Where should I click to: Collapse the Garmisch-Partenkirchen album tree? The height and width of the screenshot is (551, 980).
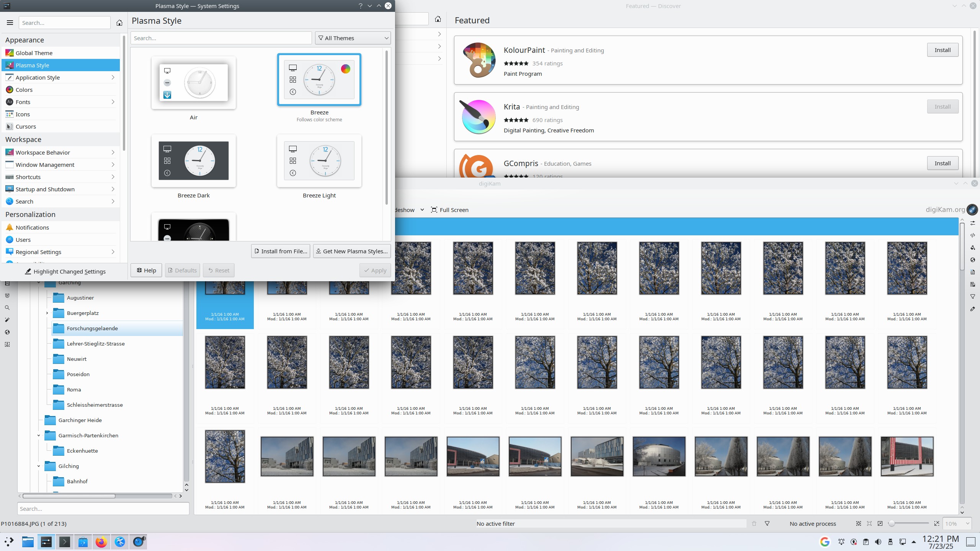(39, 435)
